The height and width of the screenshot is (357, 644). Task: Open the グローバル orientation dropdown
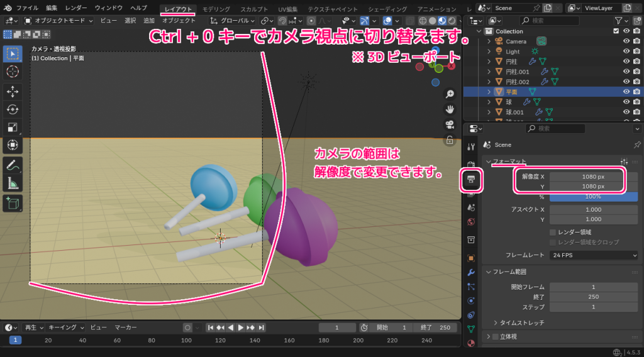tap(233, 21)
